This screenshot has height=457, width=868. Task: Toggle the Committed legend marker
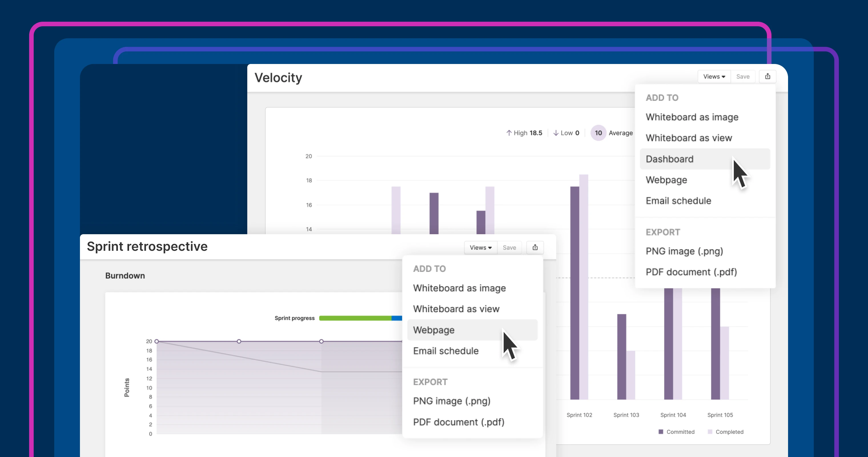661,432
